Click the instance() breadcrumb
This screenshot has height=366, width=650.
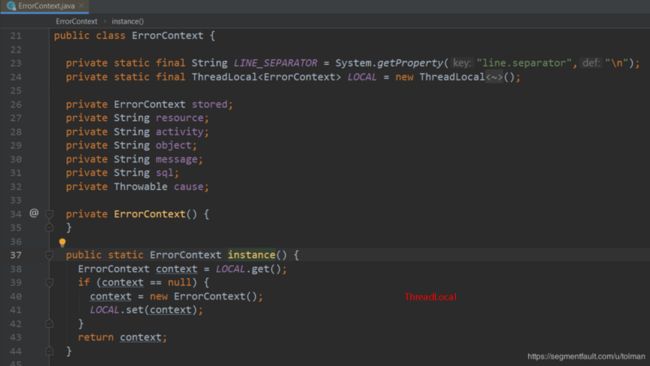click(128, 21)
